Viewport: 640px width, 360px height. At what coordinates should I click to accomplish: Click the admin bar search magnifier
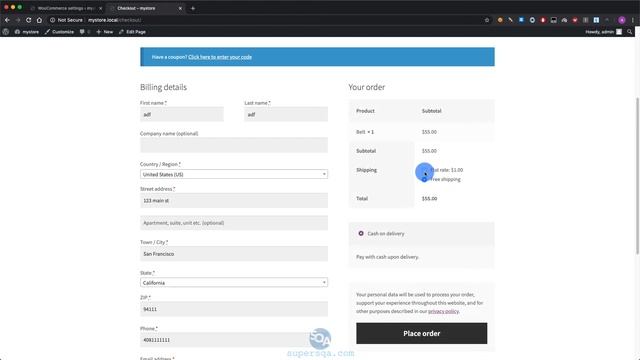pos(630,32)
